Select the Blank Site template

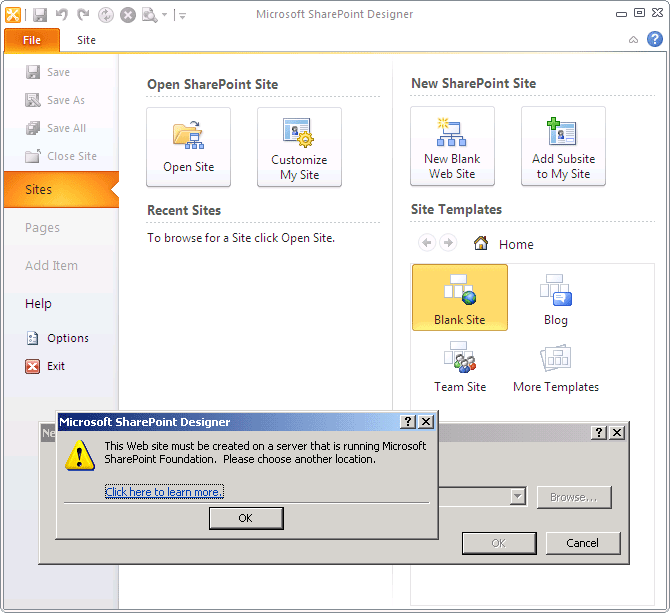pos(460,297)
